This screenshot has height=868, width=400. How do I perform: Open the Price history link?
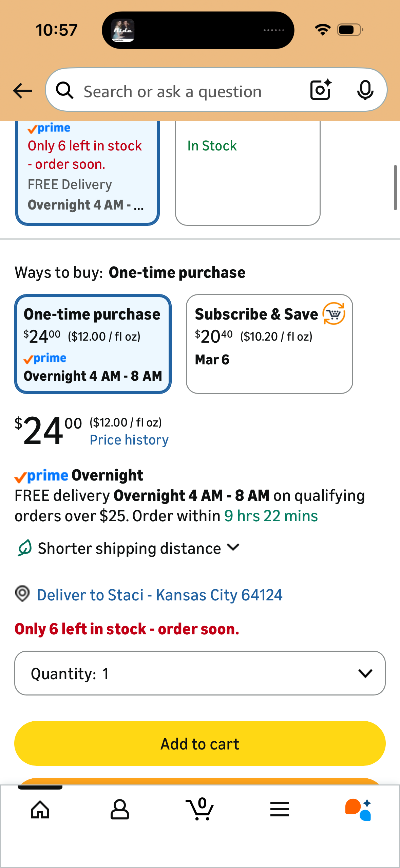tap(129, 440)
